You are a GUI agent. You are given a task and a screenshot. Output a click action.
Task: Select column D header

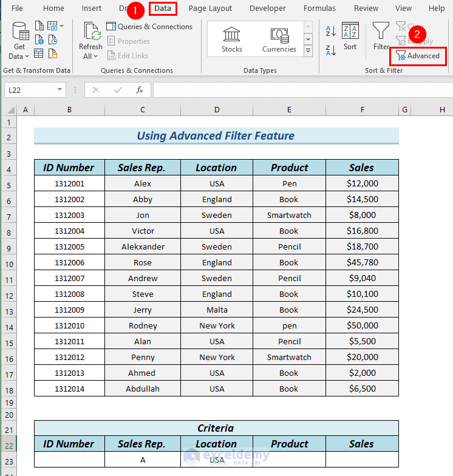[217, 109]
